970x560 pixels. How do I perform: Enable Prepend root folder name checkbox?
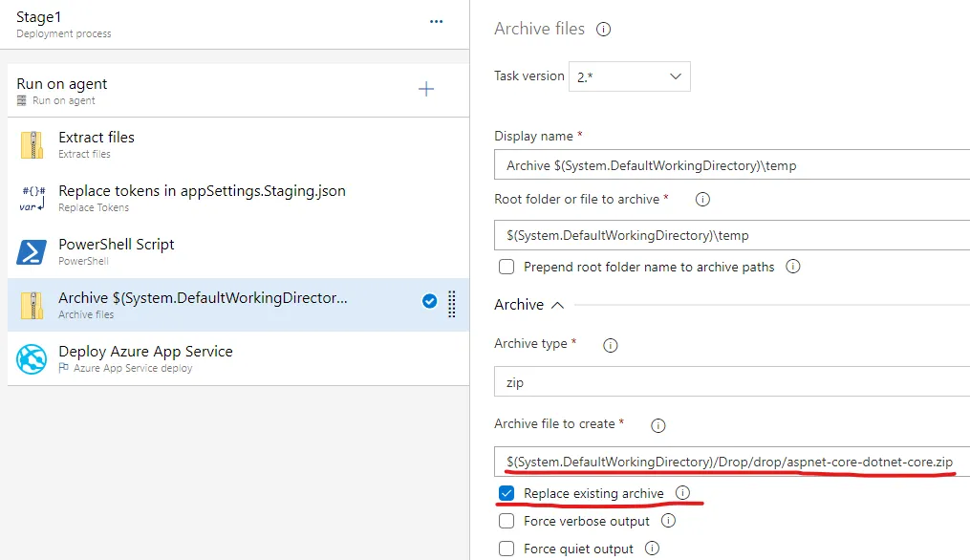pos(507,268)
